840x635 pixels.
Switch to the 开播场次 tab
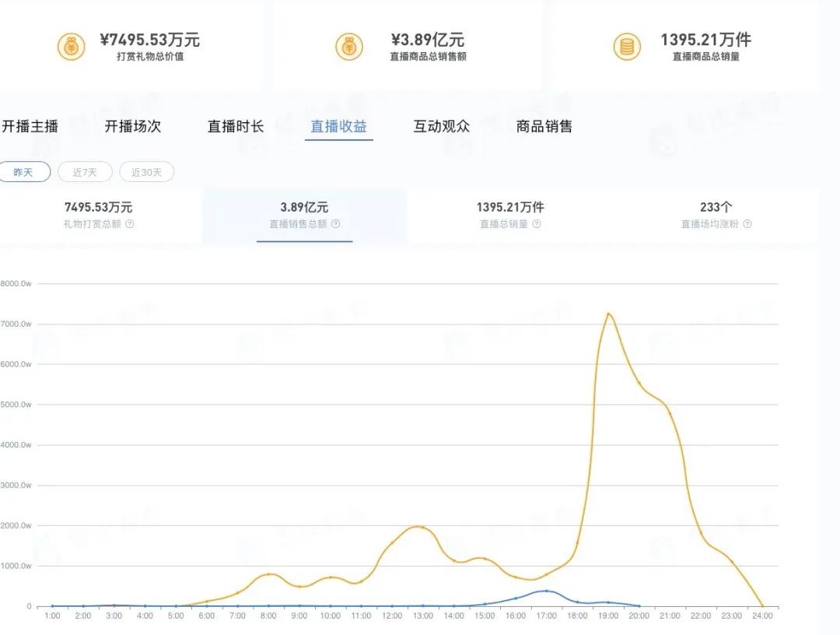tap(134, 126)
